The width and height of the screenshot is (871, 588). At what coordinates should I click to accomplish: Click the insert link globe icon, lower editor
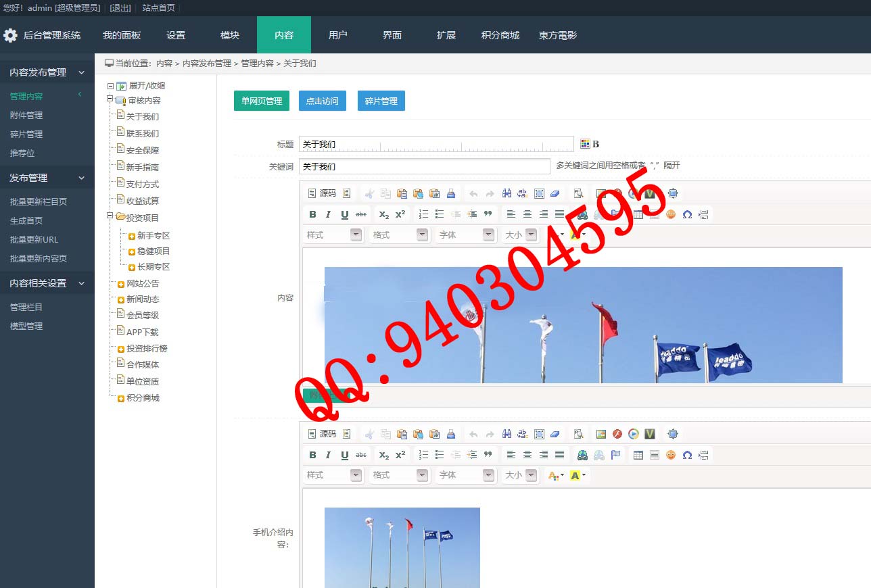point(582,455)
